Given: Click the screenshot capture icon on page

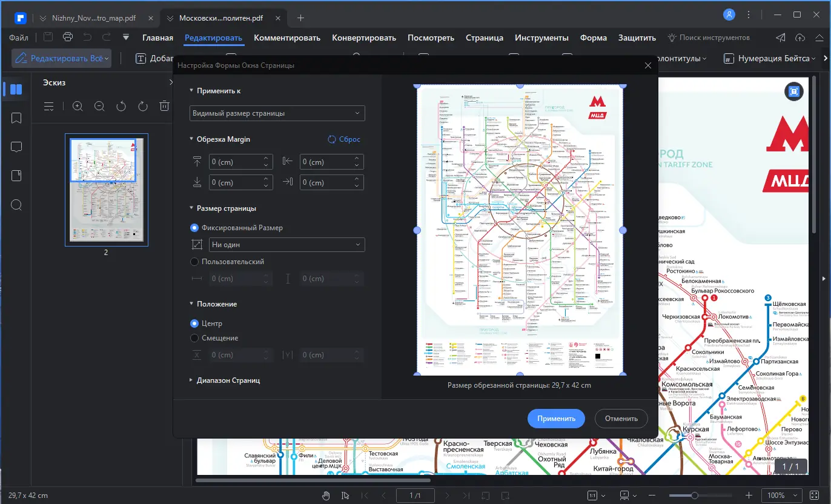Looking at the screenshot, I should 793,91.
